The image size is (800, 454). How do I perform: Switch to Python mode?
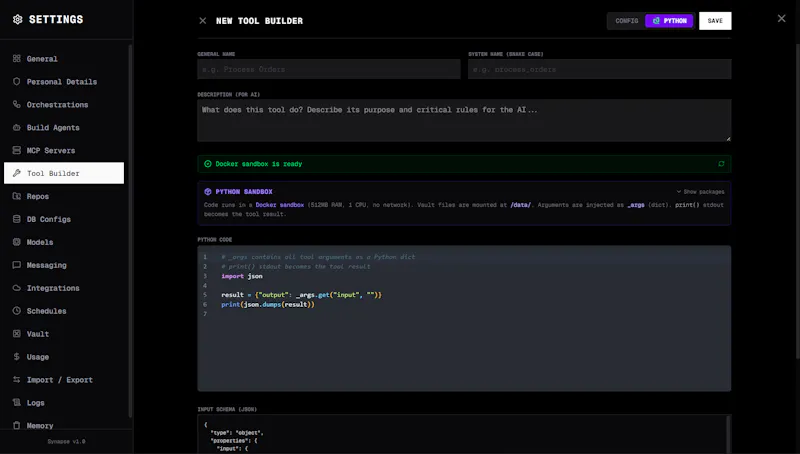click(669, 21)
